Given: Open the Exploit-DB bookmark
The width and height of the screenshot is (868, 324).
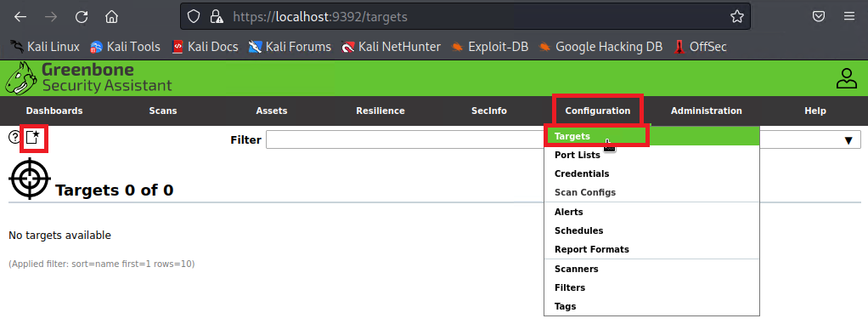Looking at the screenshot, I should pos(490,47).
